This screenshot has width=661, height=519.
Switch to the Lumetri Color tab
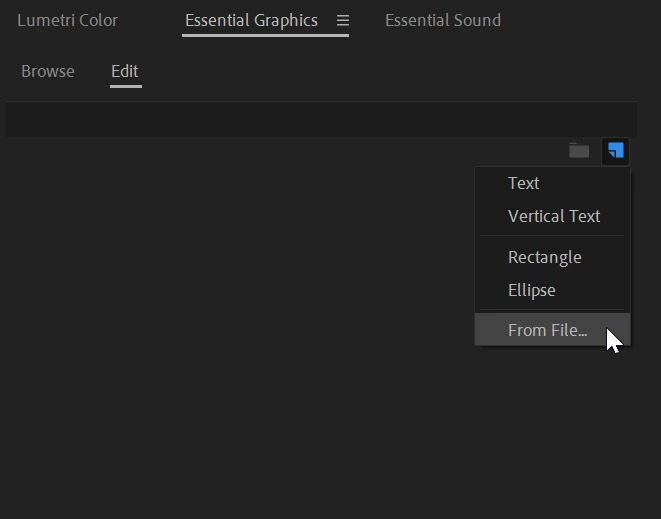coord(67,20)
